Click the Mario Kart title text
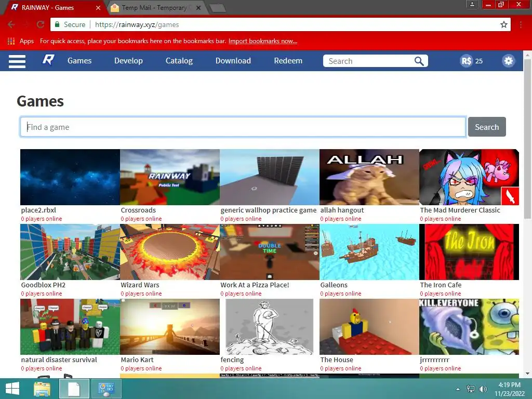Viewport: 532px width, 399px height. (x=137, y=360)
